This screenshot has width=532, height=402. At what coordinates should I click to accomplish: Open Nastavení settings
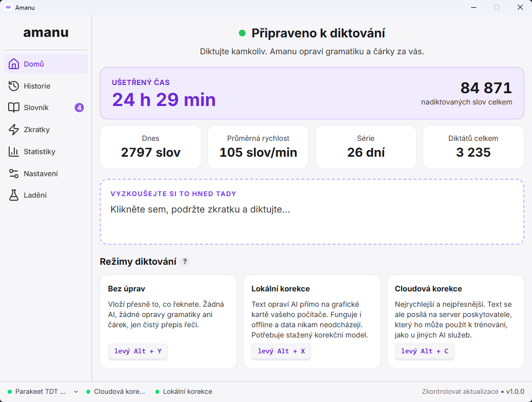[x=46, y=174]
